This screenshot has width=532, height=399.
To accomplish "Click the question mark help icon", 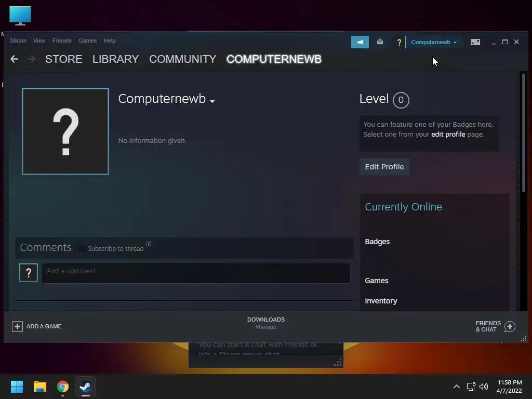I will pos(399,43).
